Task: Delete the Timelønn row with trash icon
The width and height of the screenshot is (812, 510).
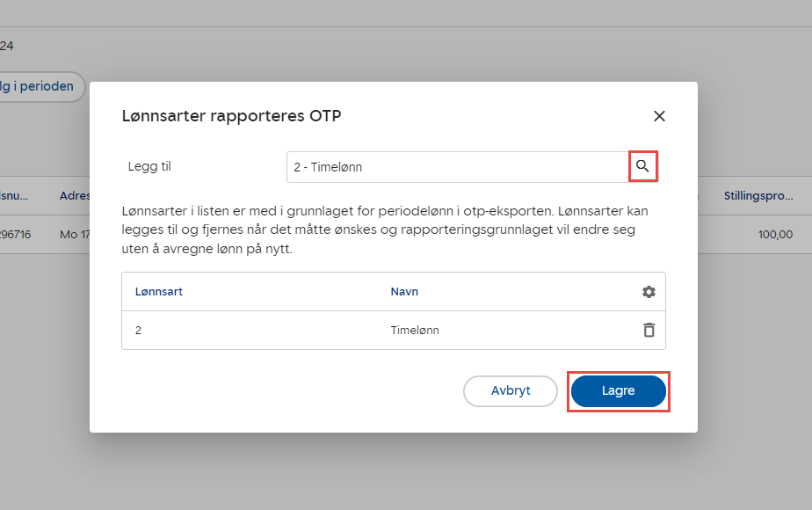Action: [649, 331]
